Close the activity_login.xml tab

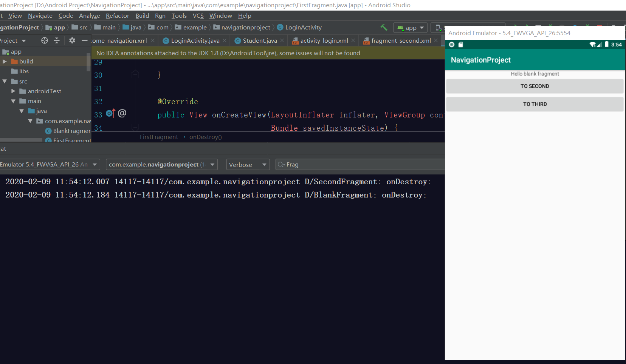pos(353,40)
